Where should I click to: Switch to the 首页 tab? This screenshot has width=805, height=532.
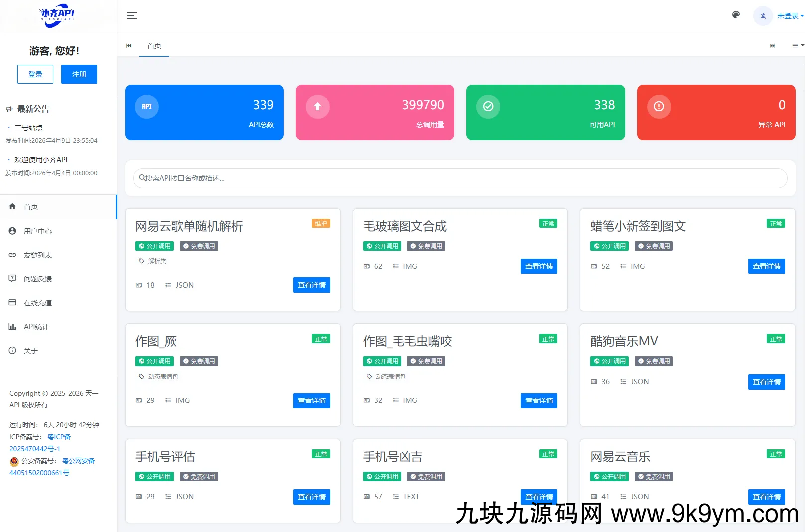click(154, 46)
